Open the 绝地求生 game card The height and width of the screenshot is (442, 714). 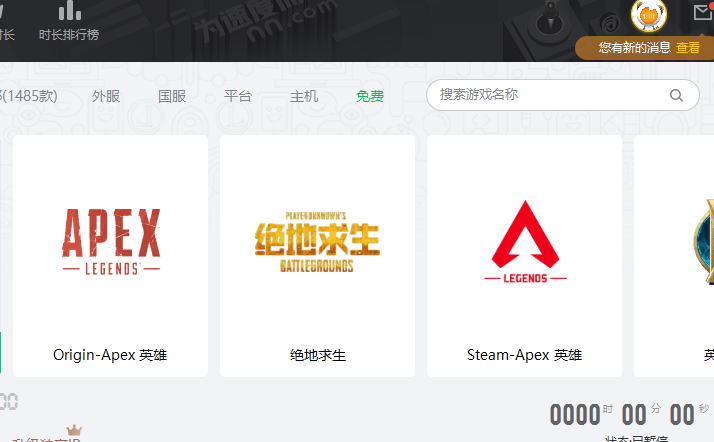point(317,256)
